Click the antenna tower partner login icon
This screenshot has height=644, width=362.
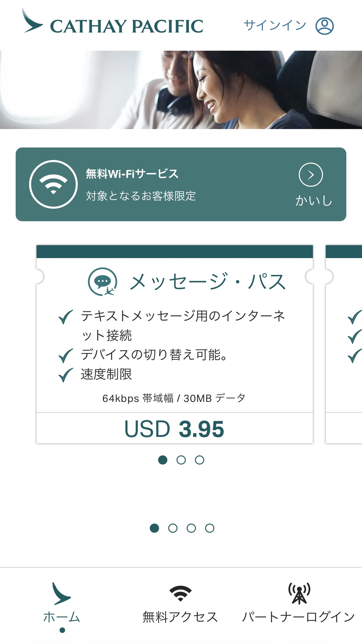(299, 593)
